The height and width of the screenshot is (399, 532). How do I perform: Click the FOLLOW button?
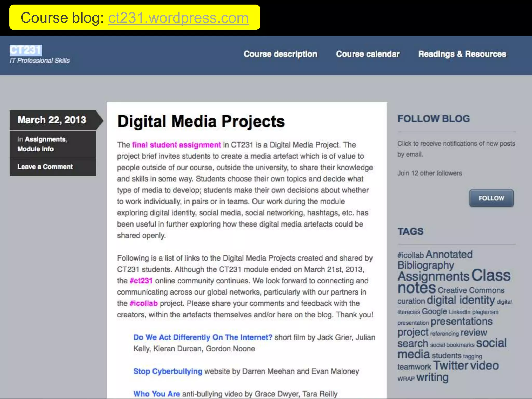491,198
